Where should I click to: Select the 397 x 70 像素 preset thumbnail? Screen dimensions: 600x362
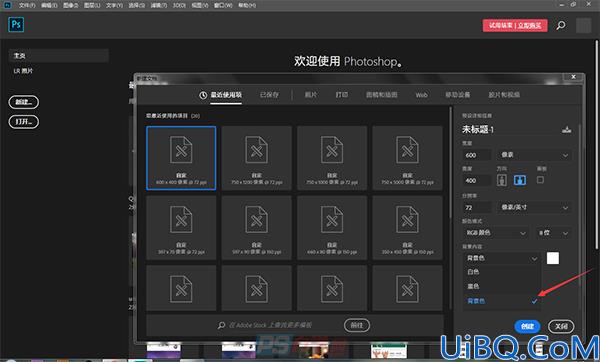pyautogui.click(x=181, y=228)
